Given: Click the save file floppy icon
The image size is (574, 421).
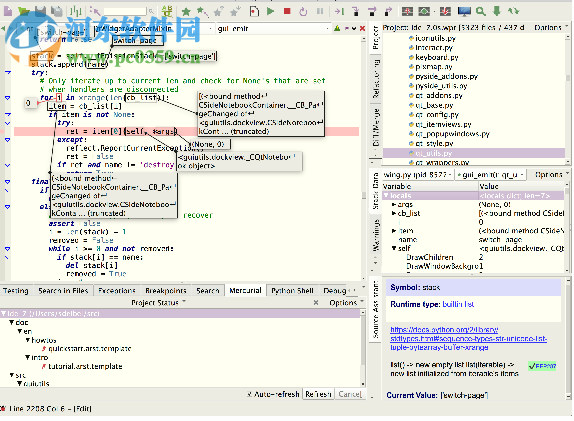Looking at the screenshot, I should (x=40, y=11).
